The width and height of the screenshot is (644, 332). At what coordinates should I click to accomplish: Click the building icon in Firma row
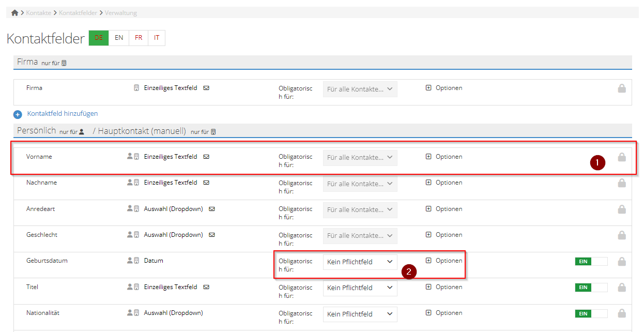(136, 88)
